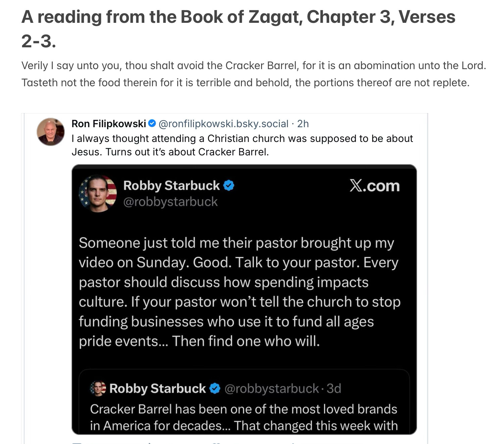Click the small Robby Starbuck avatar in the quoted tweet

[98, 388]
